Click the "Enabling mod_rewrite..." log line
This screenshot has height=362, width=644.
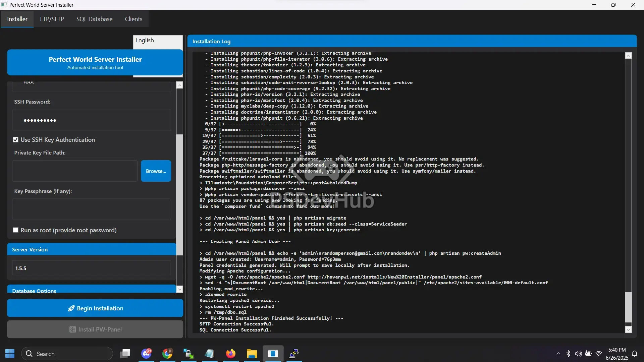tap(231, 289)
